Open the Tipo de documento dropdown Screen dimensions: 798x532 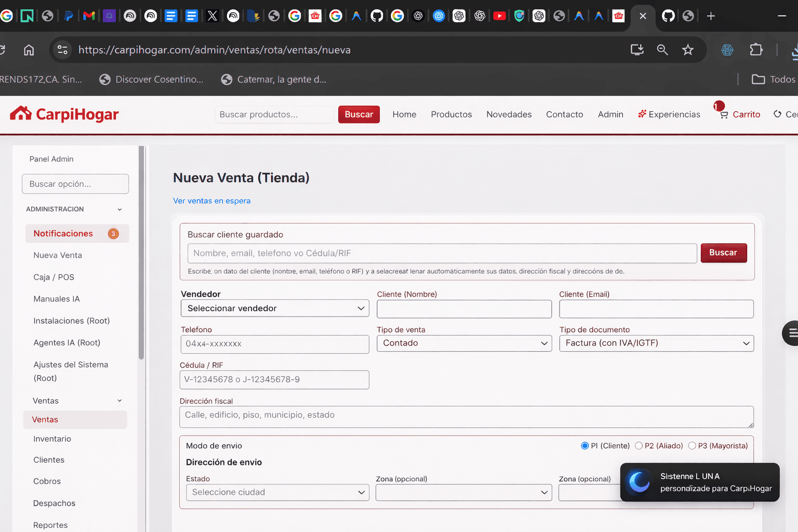[x=656, y=343]
